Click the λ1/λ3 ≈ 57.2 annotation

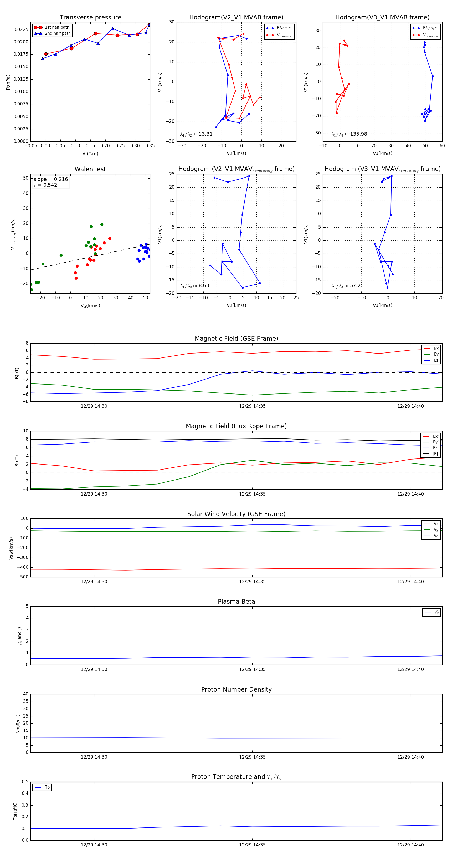[346, 286]
